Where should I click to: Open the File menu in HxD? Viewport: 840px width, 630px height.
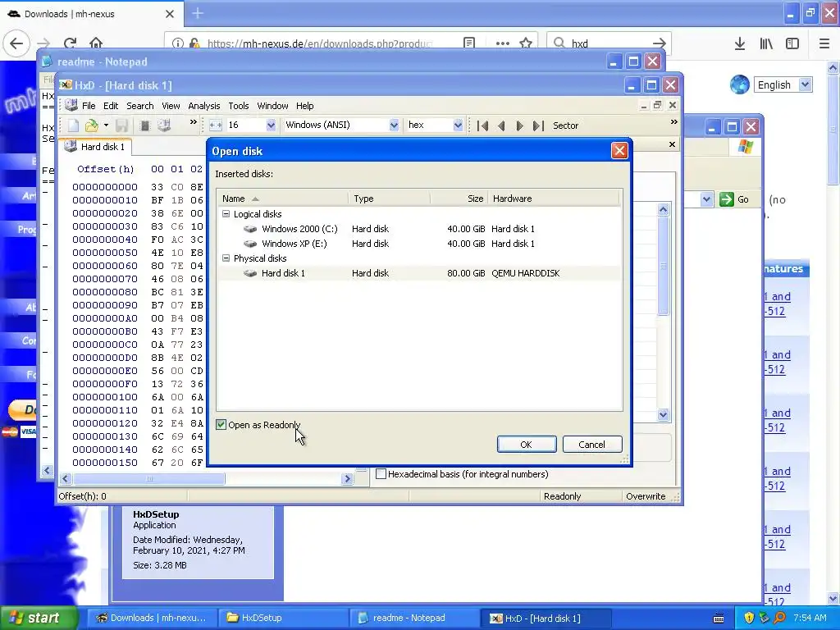89,106
